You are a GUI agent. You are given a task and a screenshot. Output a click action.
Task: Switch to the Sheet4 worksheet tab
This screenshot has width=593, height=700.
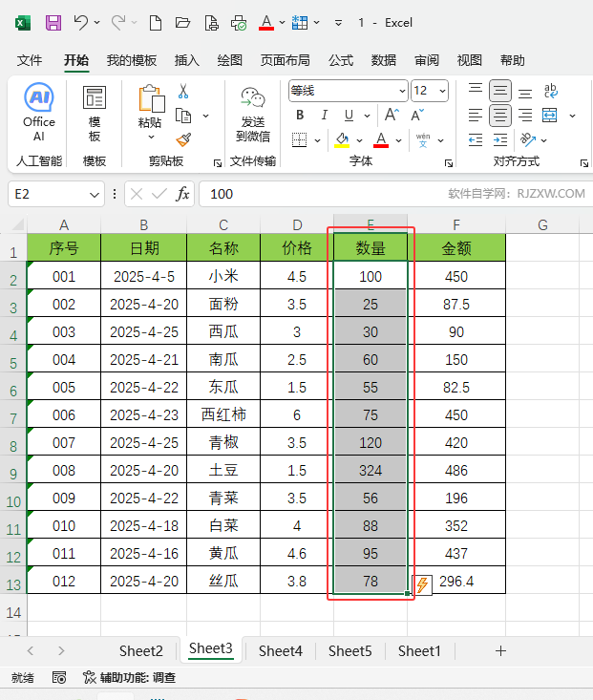pos(281,651)
